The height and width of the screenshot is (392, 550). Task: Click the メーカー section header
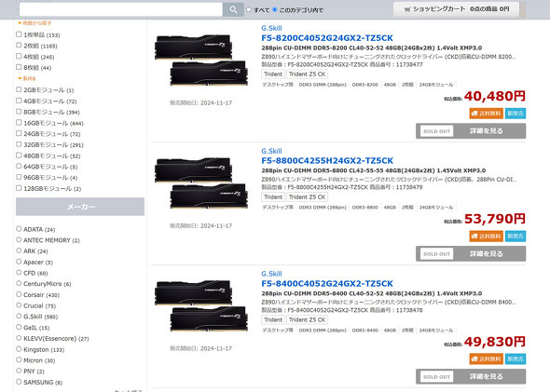(x=80, y=207)
